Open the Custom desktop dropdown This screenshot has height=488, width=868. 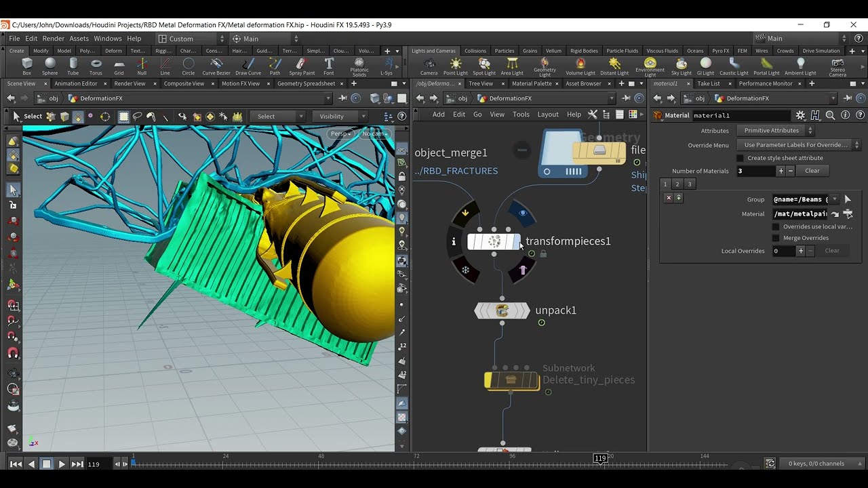191,39
